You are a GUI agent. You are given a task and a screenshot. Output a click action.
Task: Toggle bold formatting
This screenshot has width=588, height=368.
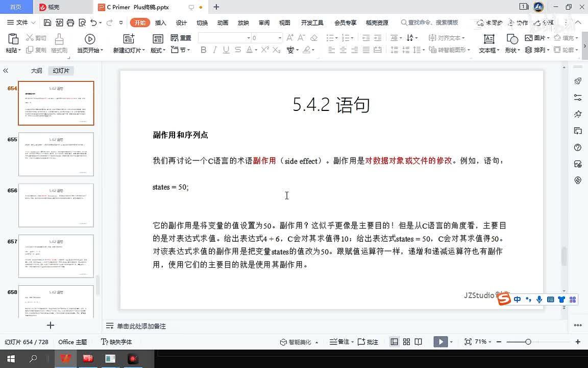pos(203,50)
